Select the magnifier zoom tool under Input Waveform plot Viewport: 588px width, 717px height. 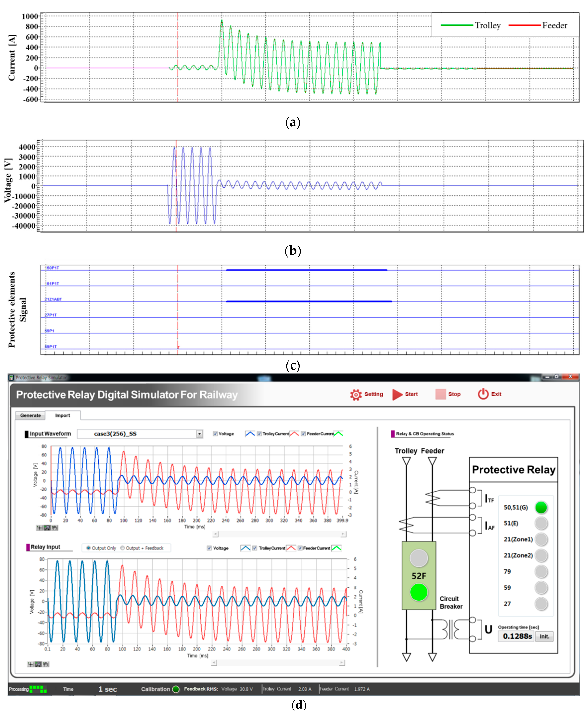click(47, 528)
